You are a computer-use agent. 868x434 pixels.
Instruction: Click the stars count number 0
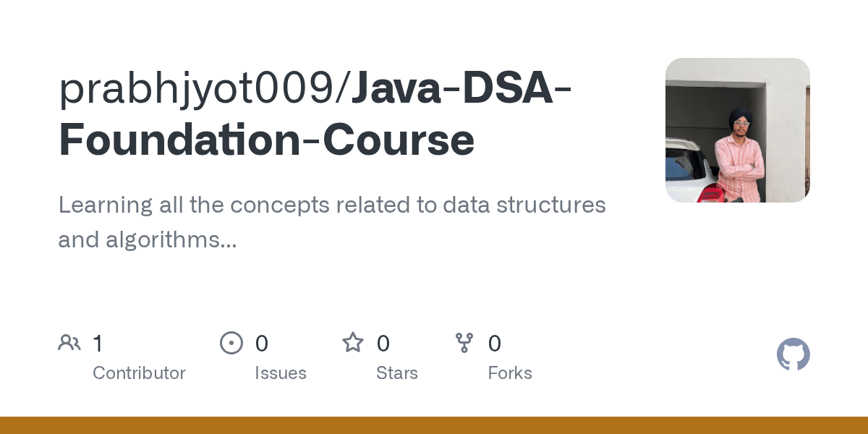click(383, 344)
